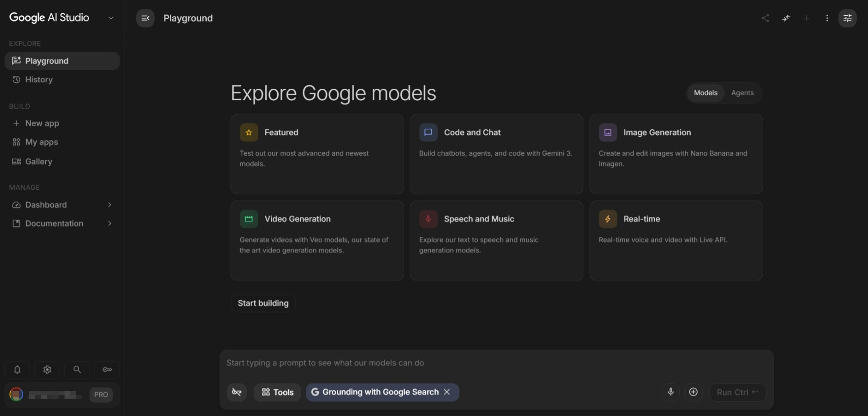868x416 pixels.
Task: Click the Playground page title
Action: tap(188, 18)
